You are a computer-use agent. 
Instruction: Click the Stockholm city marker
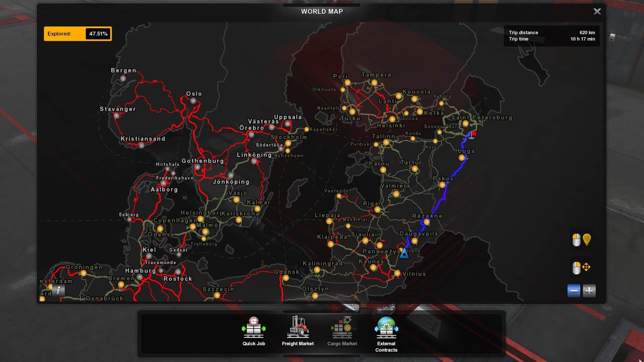[x=288, y=143]
